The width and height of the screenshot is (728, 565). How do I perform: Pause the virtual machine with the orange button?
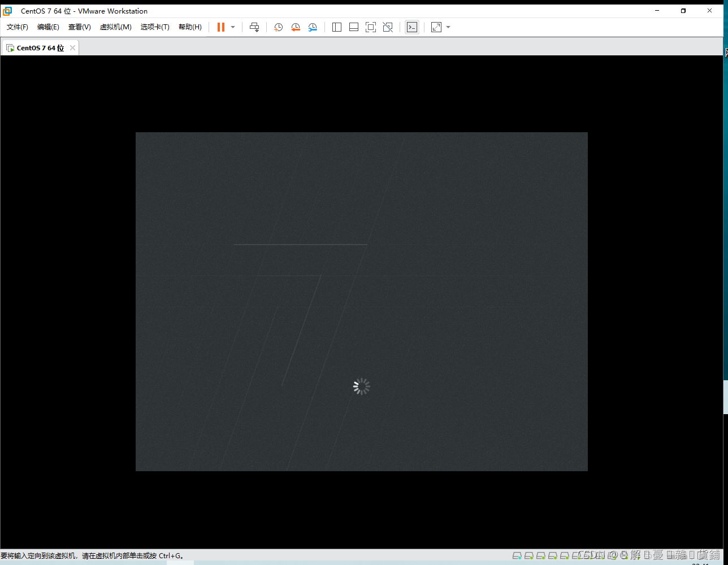click(x=221, y=27)
